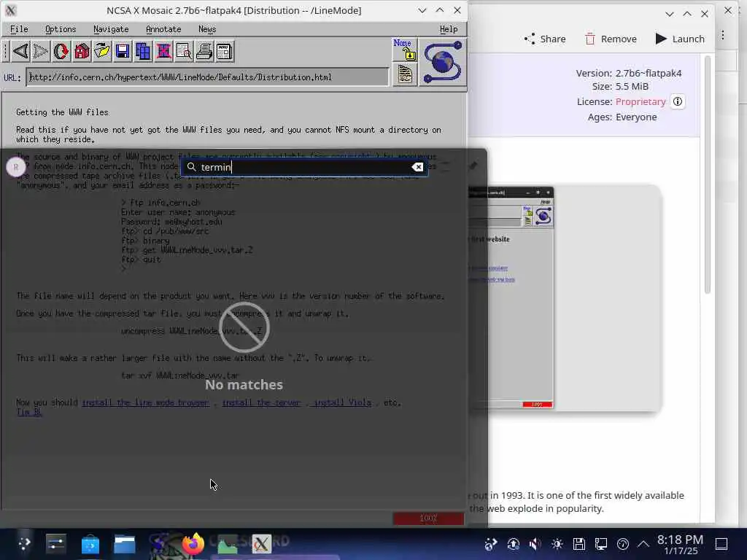747x560 pixels.
Task: Open a URL using the folder icon
Action: coord(102,51)
